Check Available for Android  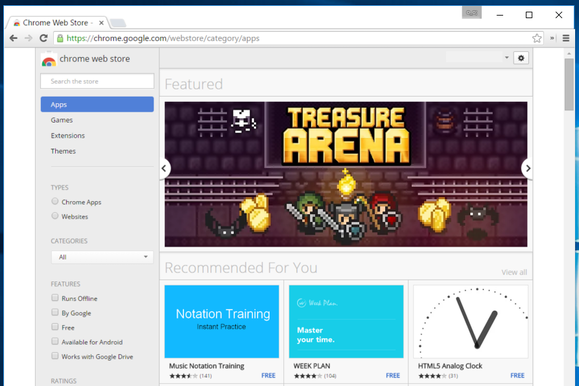(x=55, y=341)
